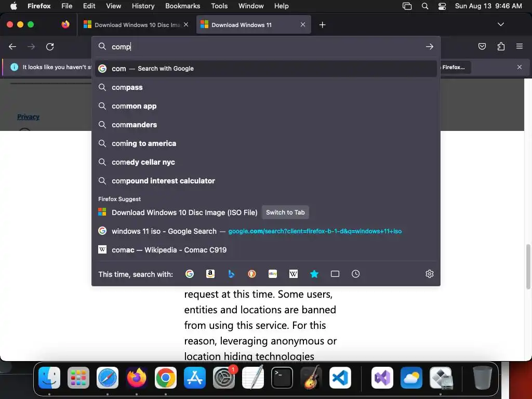Open App Store from the Dock

click(195, 377)
